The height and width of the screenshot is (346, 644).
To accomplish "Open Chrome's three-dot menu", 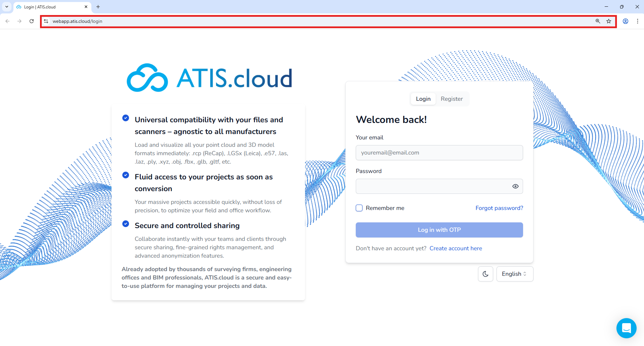I will click(638, 21).
